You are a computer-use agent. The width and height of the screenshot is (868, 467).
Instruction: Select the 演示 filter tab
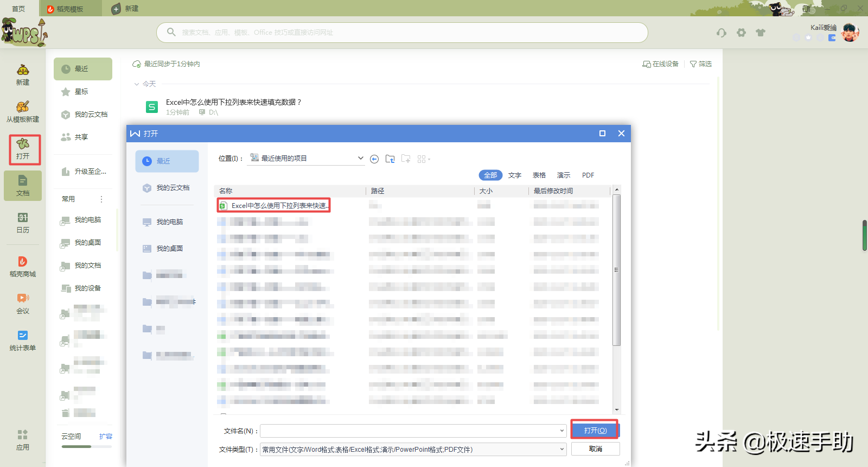pyautogui.click(x=564, y=175)
